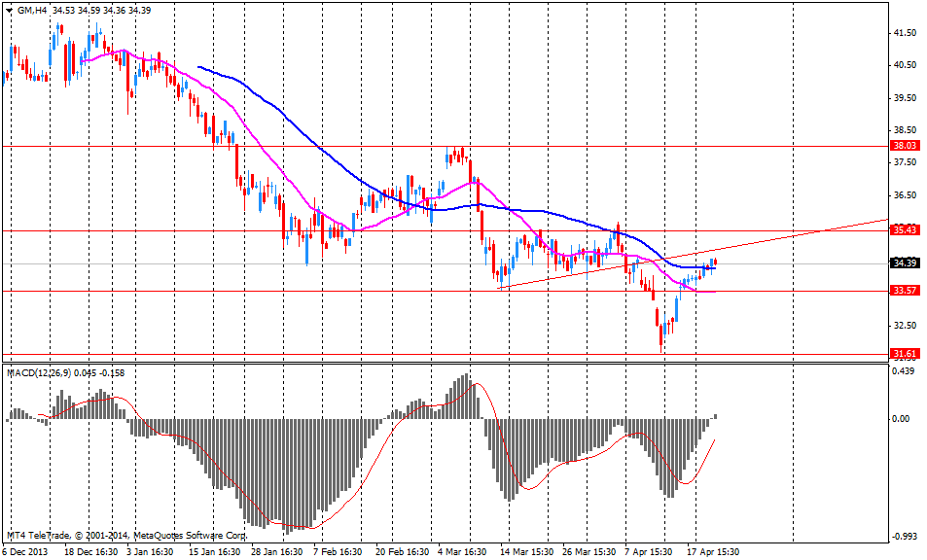The height and width of the screenshot is (560, 927).
Task: Select the 35.43 red price level label
Action: coord(905,229)
